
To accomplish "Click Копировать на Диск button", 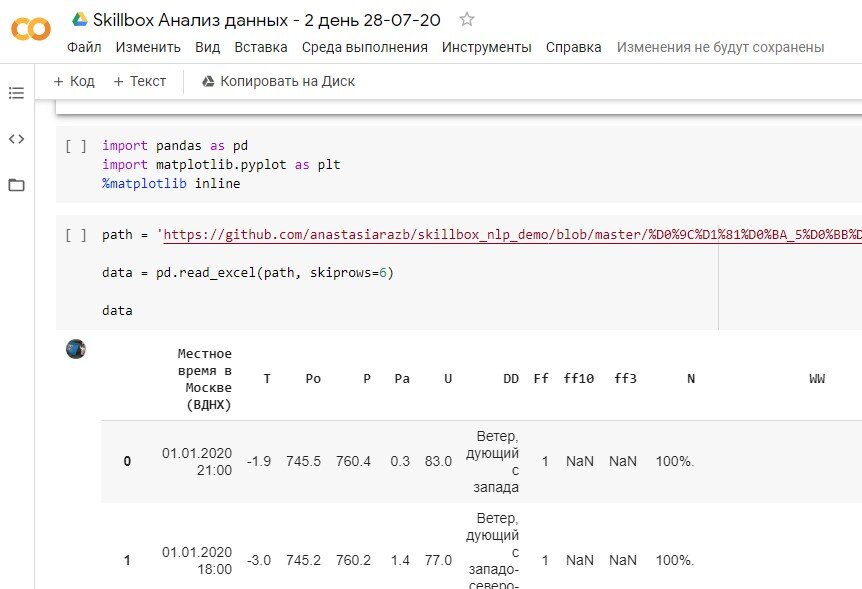I will tap(278, 81).
